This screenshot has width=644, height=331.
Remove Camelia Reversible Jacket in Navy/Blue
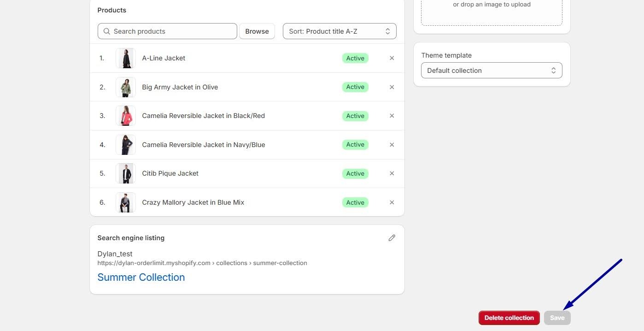pos(392,145)
